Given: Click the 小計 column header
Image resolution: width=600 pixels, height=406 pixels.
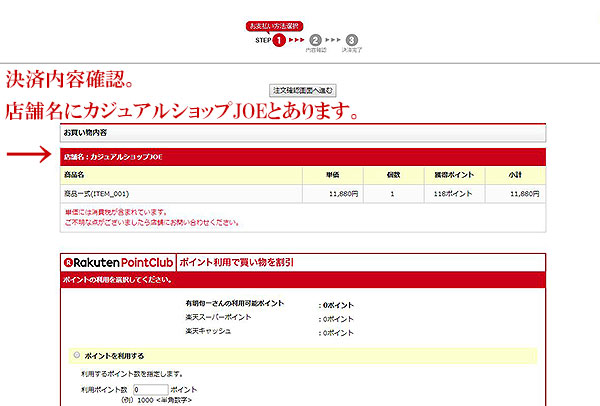Looking at the screenshot, I should tap(515, 175).
